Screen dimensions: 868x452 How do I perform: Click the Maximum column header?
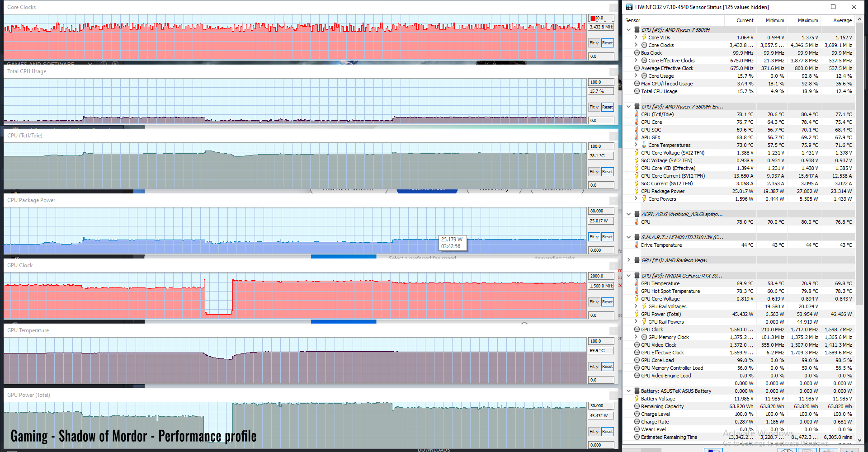pyautogui.click(x=807, y=20)
